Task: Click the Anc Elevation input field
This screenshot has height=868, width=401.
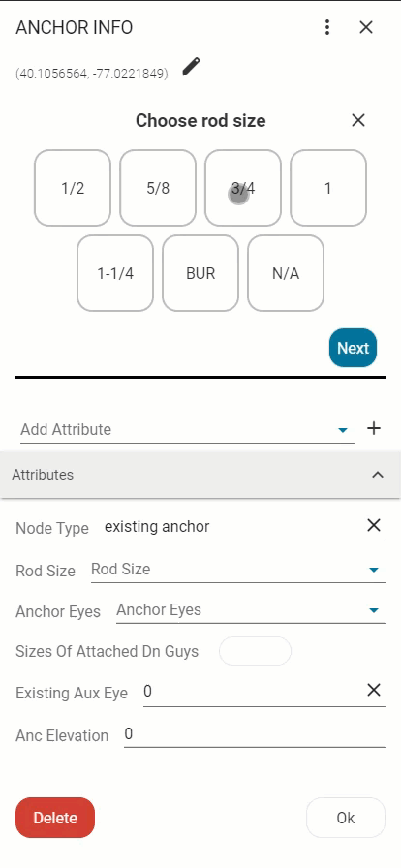Action: point(254,734)
